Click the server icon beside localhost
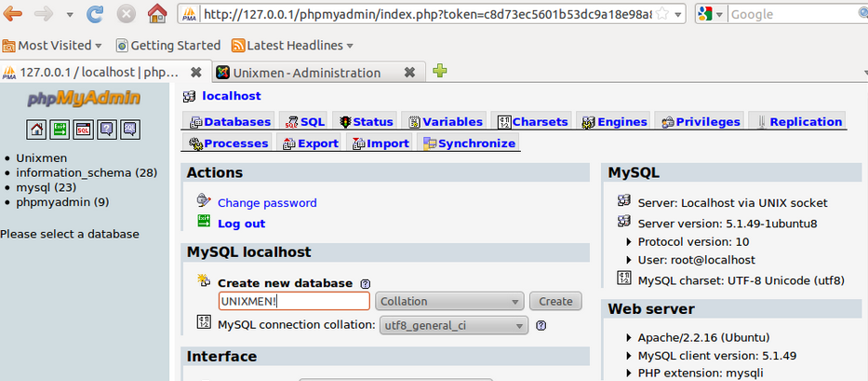The width and height of the screenshot is (868, 381). tap(189, 97)
